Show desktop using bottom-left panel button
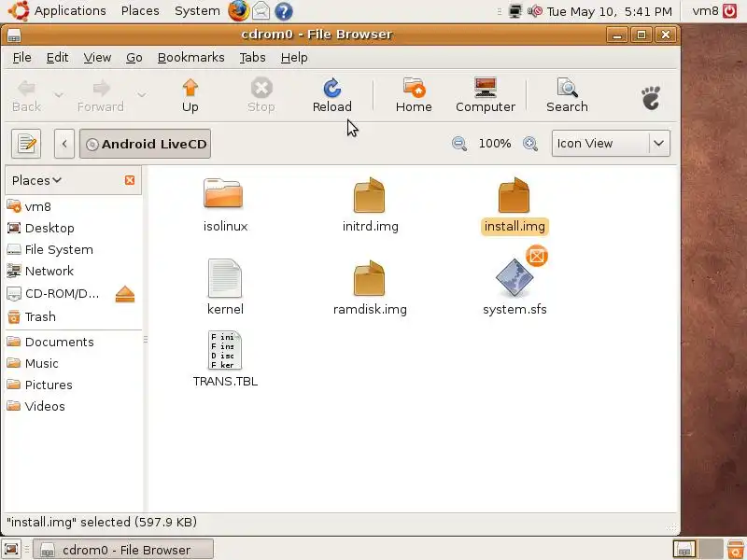Image resolution: width=747 pixels, height=560 pixels. [11, 549]
